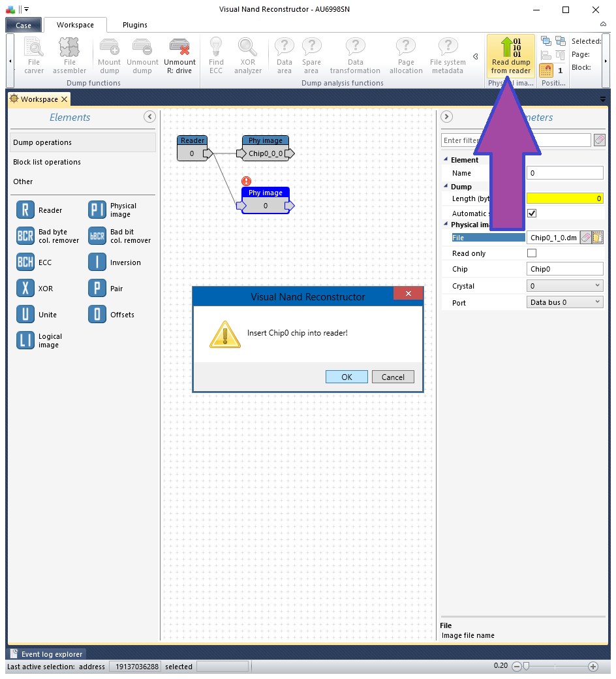Select the Unite element in palette
The image size is (616, 679).
[x=37, y=315]
